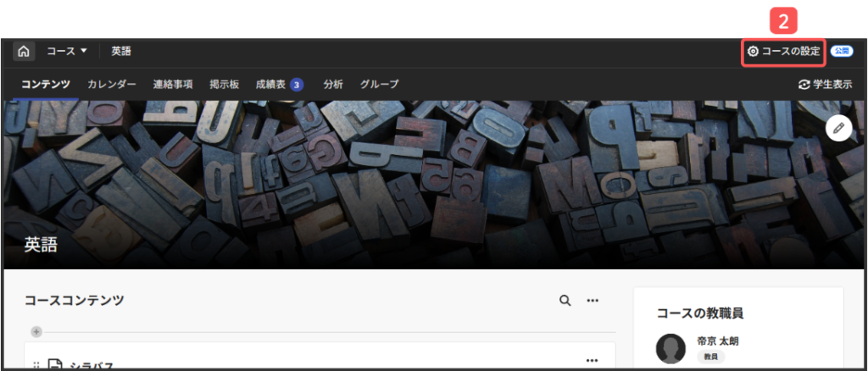Image resolution: width=868 pixels, height=371 pixels.
Task: Click the 英語 course banner image
Action: [x=424, y=186]
